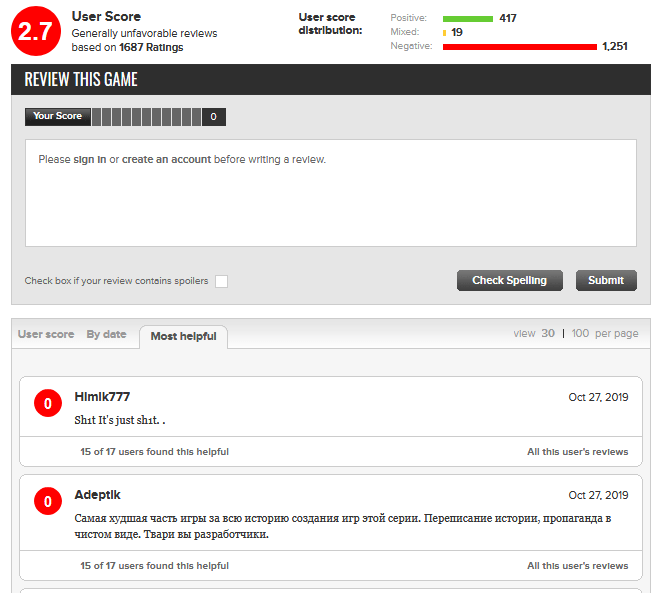Screen dimensions: 658x593
Task: Open all reviews by Himik777
Action: (x=577, y=452)
